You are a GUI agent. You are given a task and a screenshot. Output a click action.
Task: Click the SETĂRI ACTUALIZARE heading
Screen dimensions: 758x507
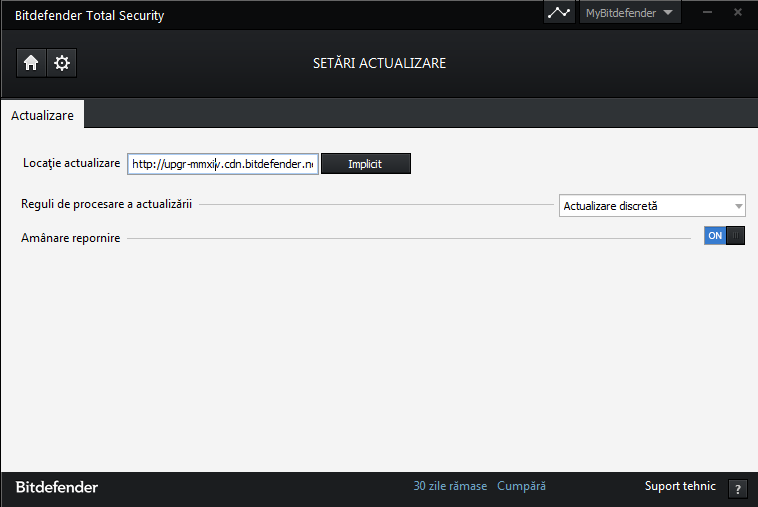[x=379, y=63]
